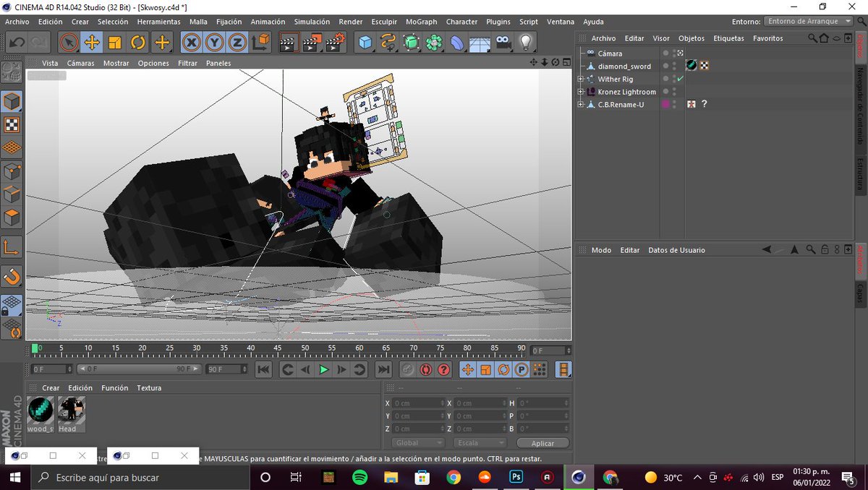Expand the Kronez Lightroom object
This screenshot has width=868, height=490.
coord(581,92)
